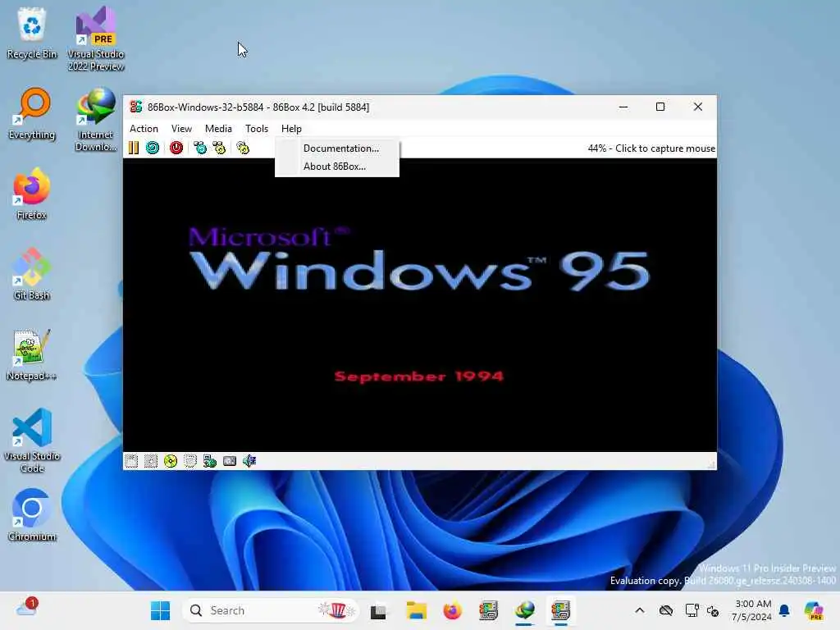This screenshot has width=840, height=630.
Task: Select Visual Studio 2022 Preview desktop icon
Action: coord(96,39)
